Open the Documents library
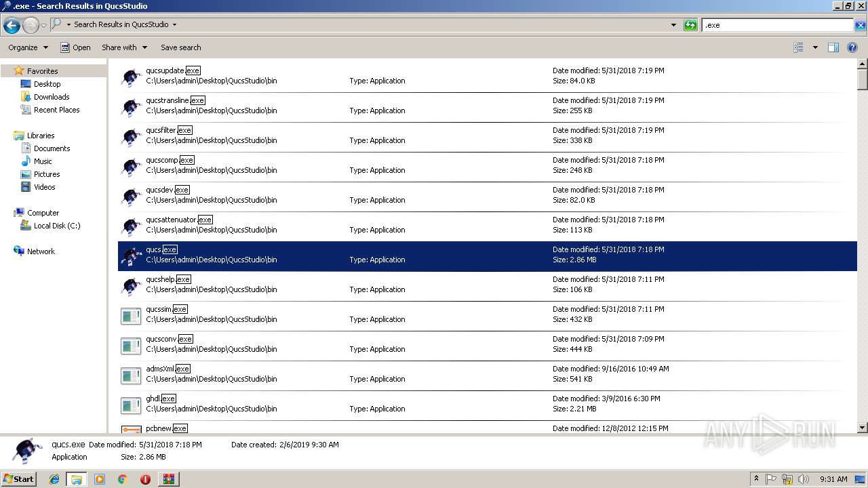The height and width of the screenshot is (488, 868). coord(52,148)
